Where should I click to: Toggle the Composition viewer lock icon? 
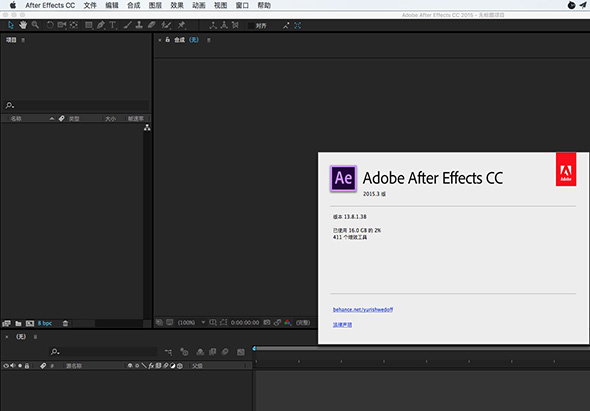[167, 40]
